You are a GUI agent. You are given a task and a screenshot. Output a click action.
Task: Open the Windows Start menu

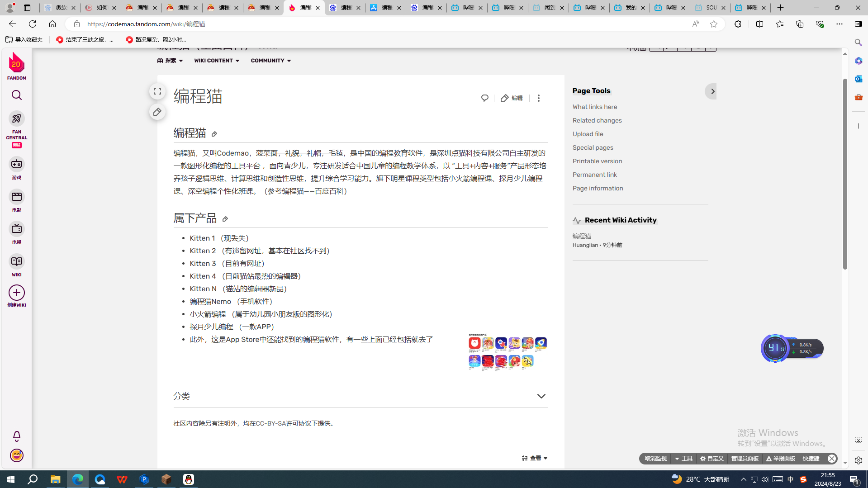click(11, 479)
